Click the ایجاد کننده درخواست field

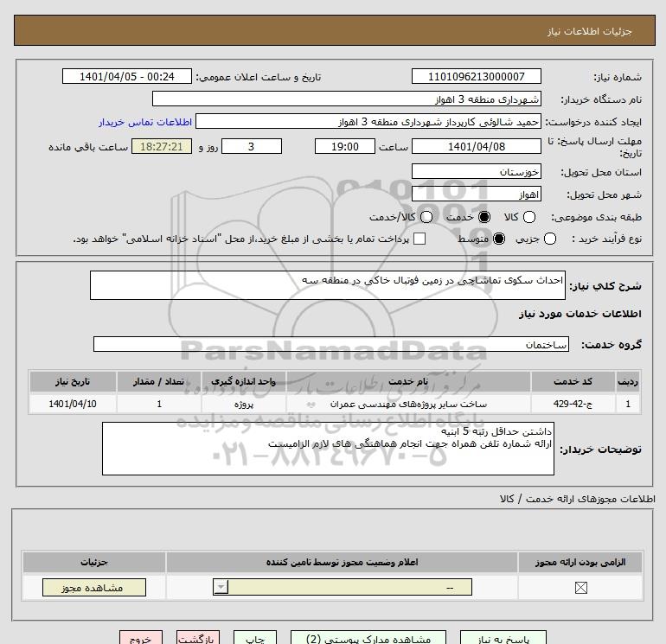pos(368,121)
